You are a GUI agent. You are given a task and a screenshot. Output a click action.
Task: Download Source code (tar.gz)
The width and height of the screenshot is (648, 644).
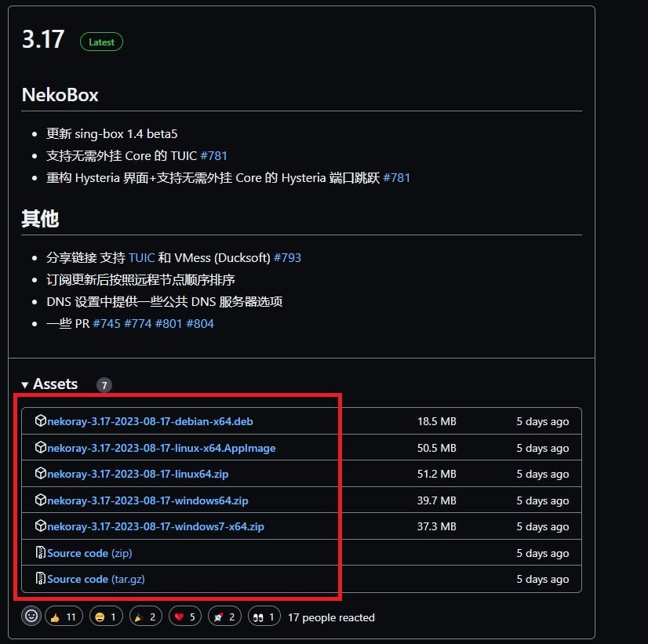click(96, 579)
